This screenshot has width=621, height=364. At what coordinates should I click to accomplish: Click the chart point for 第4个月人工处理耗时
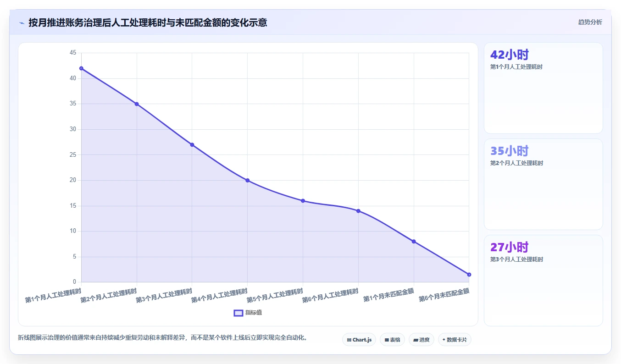coord(248,180)
